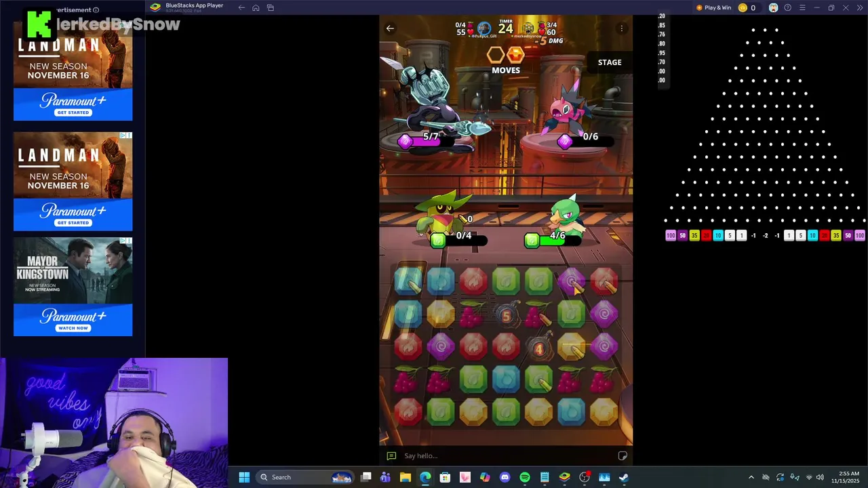Tap the in-game back arrow

pos(390,28)
